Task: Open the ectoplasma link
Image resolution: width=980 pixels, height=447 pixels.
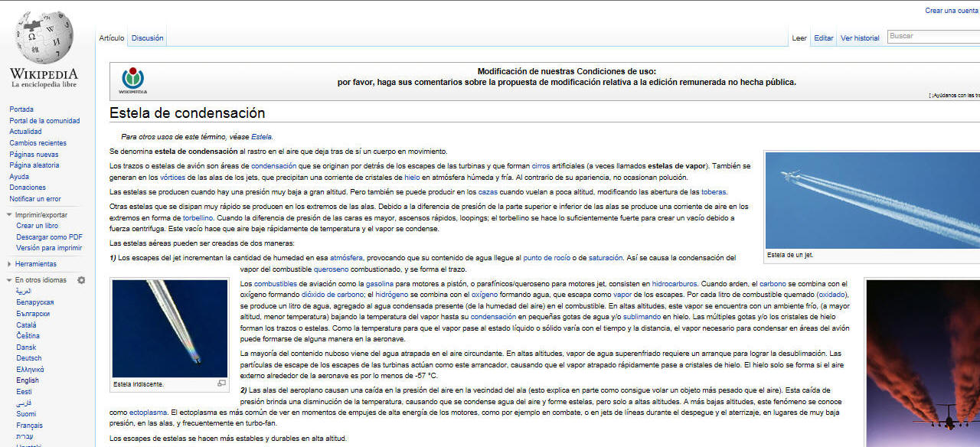Action: pyautogui.click(x=148, y=413)
